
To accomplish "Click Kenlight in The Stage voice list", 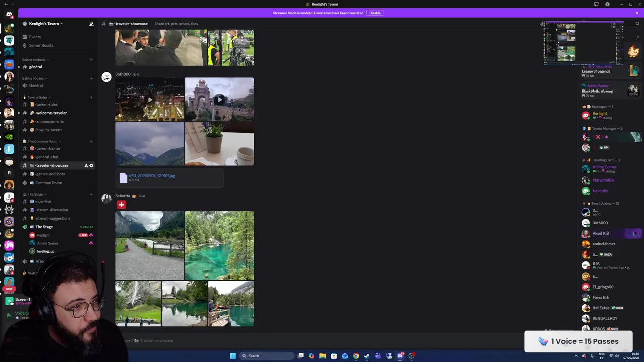I will 43,235.
